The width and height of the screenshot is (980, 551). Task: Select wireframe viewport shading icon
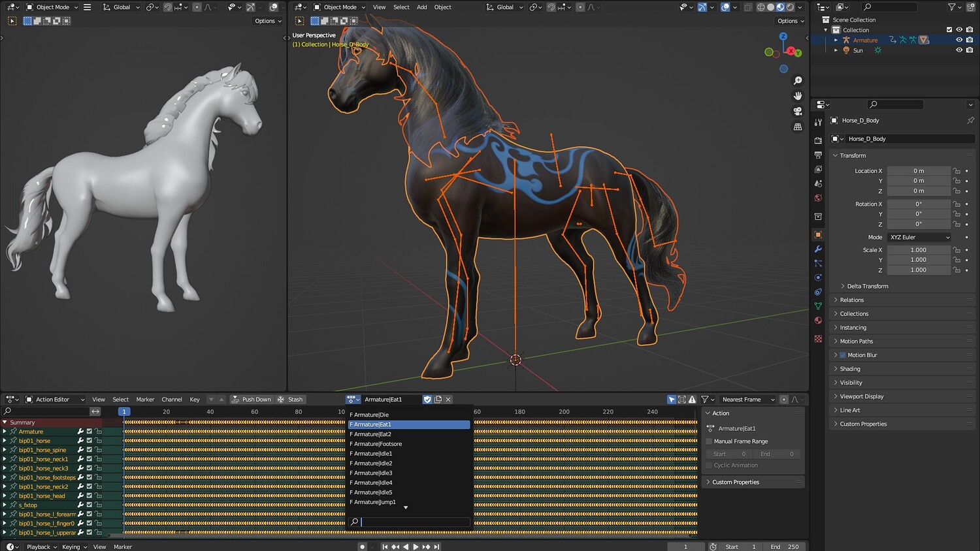[x=760, y=7]
